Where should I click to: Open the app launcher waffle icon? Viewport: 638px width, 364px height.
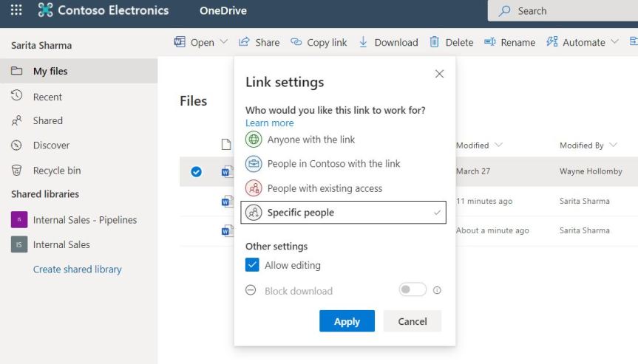pyautogui.click(x=16, y=10)
